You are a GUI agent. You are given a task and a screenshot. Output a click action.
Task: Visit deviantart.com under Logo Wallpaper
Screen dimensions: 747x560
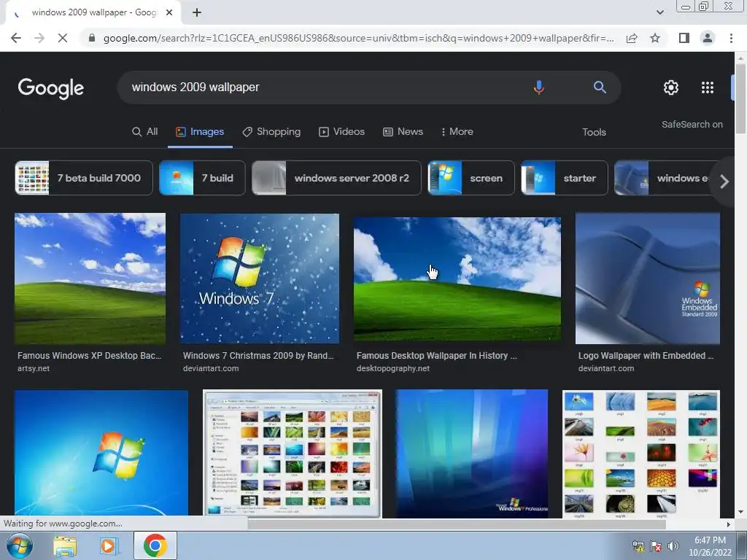point(606,368)
